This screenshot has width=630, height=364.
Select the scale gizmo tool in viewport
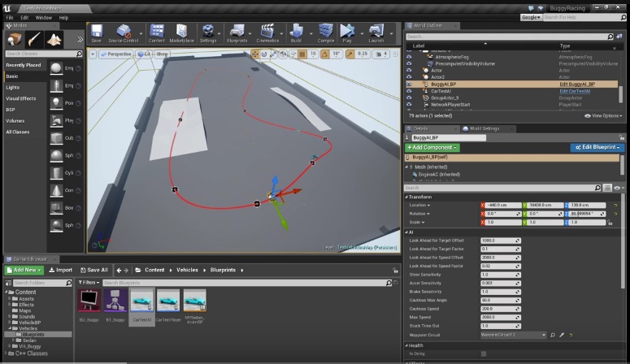273,54
